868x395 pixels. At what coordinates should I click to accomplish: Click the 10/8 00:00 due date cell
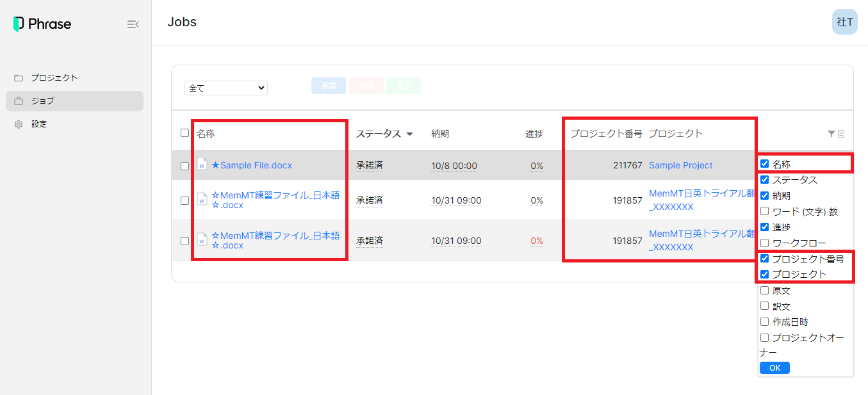[454, 166]
